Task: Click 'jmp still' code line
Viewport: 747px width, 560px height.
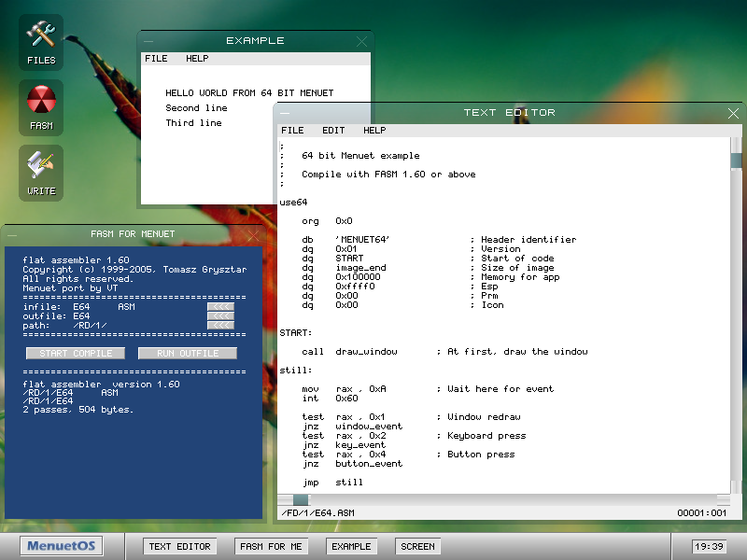Action: 332,482
